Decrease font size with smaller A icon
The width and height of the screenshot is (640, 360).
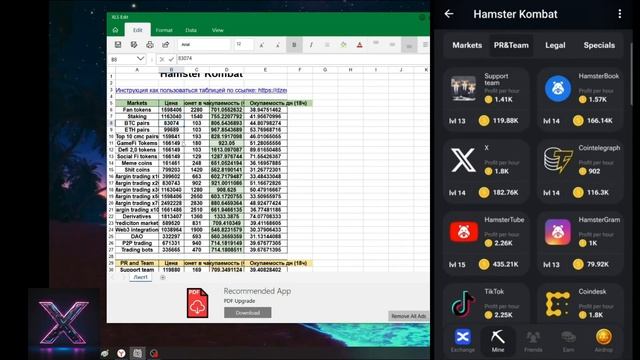pos(278,45)
